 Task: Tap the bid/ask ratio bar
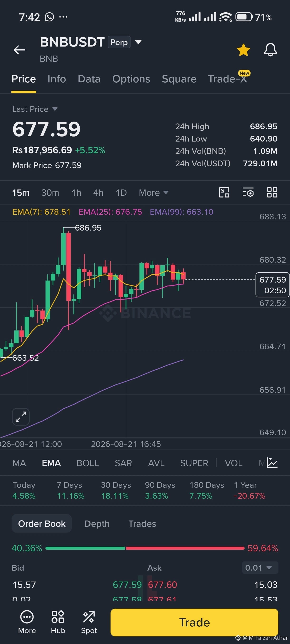click(145, 548)
